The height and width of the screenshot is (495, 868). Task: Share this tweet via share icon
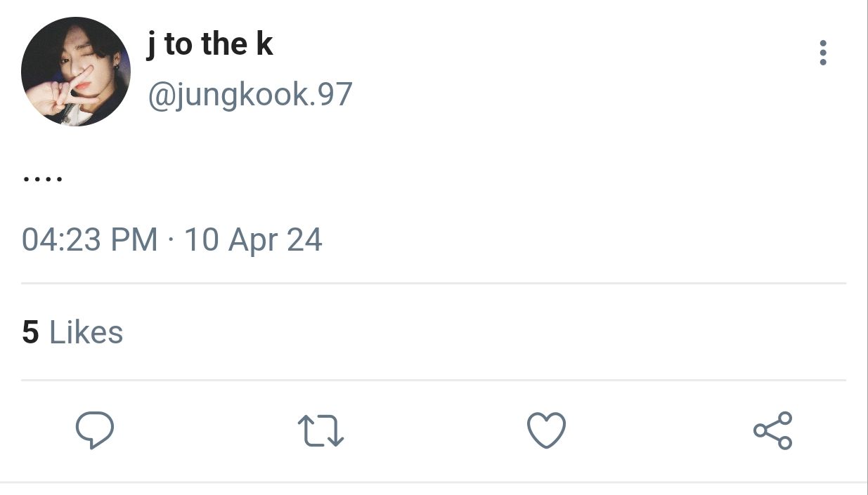click(x=772, y=430)
